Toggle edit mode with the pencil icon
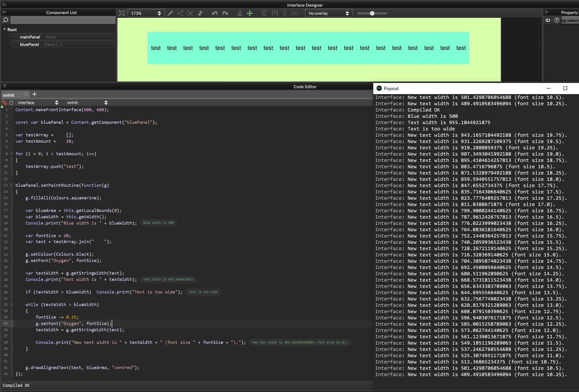 [x=170, y=13]
